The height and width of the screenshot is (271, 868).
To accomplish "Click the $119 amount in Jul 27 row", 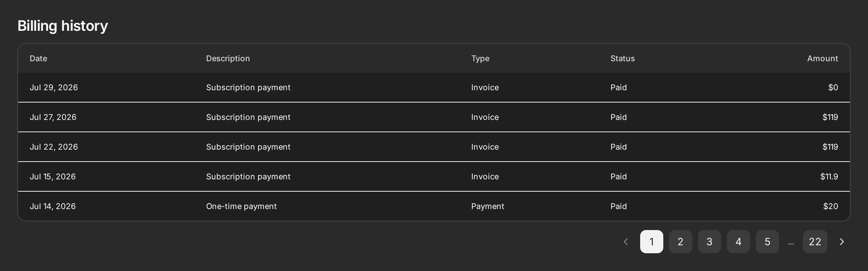I will (x=830, y=117).
